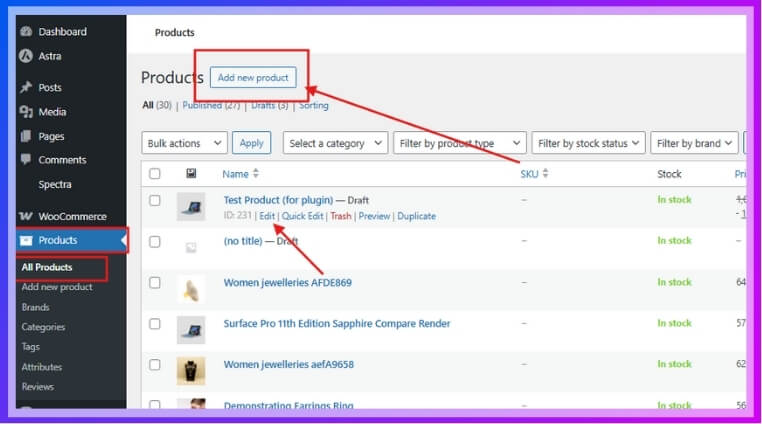Expand the Select a category dropdown
Screen dimensions: 762x424
(336, 143)
